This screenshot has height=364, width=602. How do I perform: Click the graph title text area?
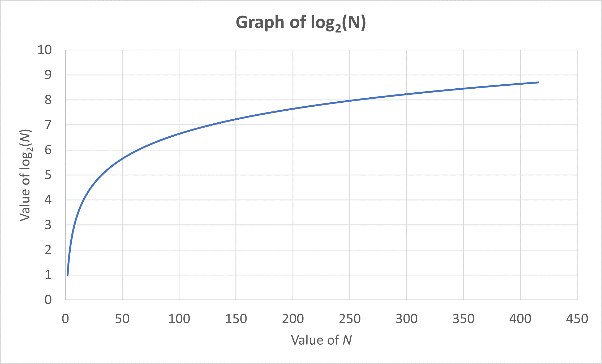(x=301, y=18)
